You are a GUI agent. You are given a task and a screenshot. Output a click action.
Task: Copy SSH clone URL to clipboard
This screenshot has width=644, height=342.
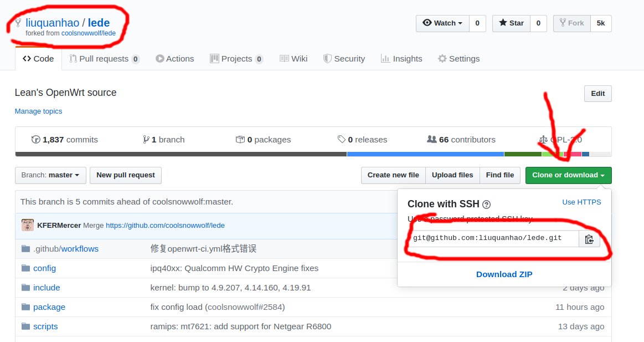click(589, 239)
